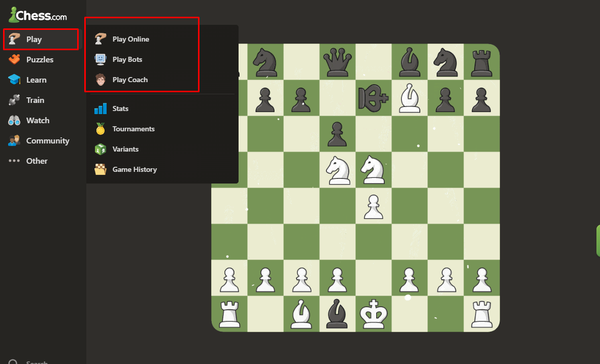This screenshot has height=364, width=600.
Task: Open Tournaments medal icon
Action: point(101,129)
